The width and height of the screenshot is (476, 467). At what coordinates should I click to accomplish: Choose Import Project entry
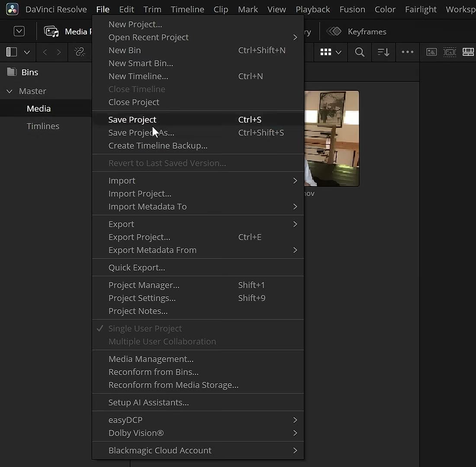coord(198,194)
